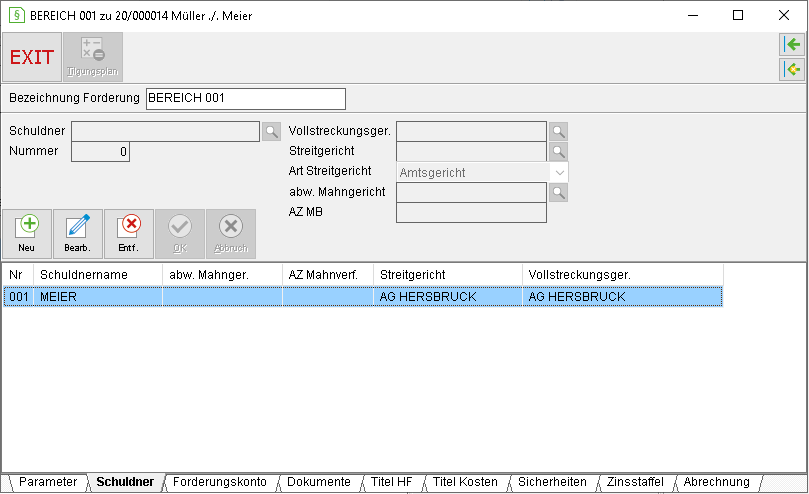Image resolution: width=809 pixels, height=494 pixels.
Task: Click the abw. Mahngericht input field
Action: [471, 193]
